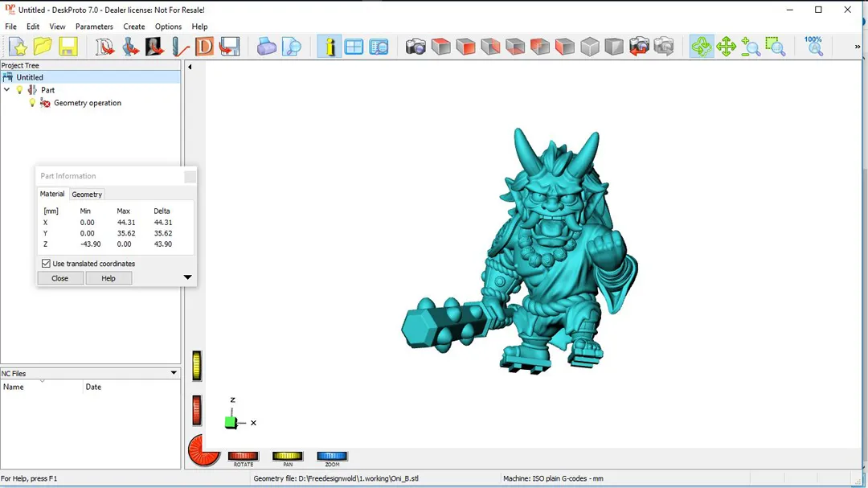Expand the toolbar overflow chevron
Image resolution: width=868 pixels, height=488 pixels.
858,47
